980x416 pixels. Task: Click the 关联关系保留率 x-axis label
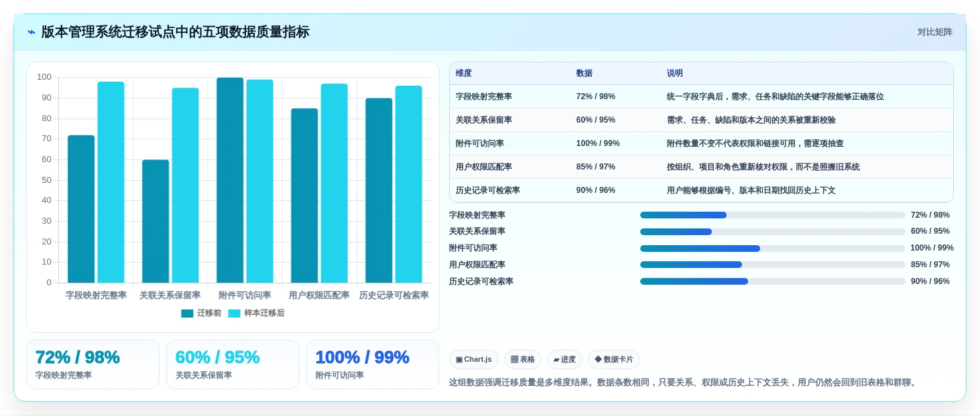pos(170,295)
